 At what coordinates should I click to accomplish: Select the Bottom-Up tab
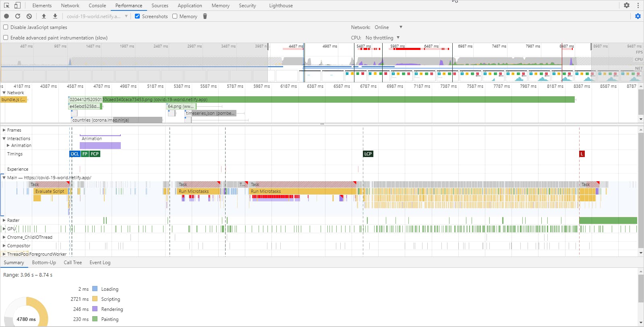click(x=44, y=263)
